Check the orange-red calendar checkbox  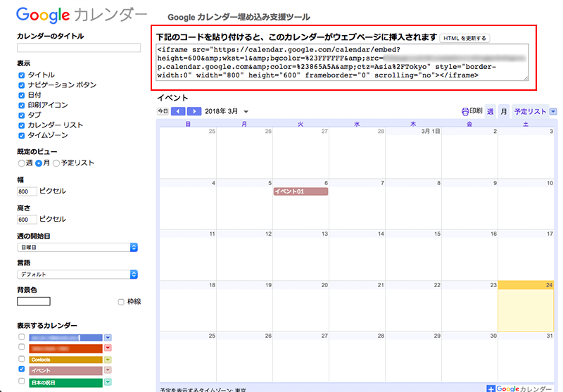(22, 347)
